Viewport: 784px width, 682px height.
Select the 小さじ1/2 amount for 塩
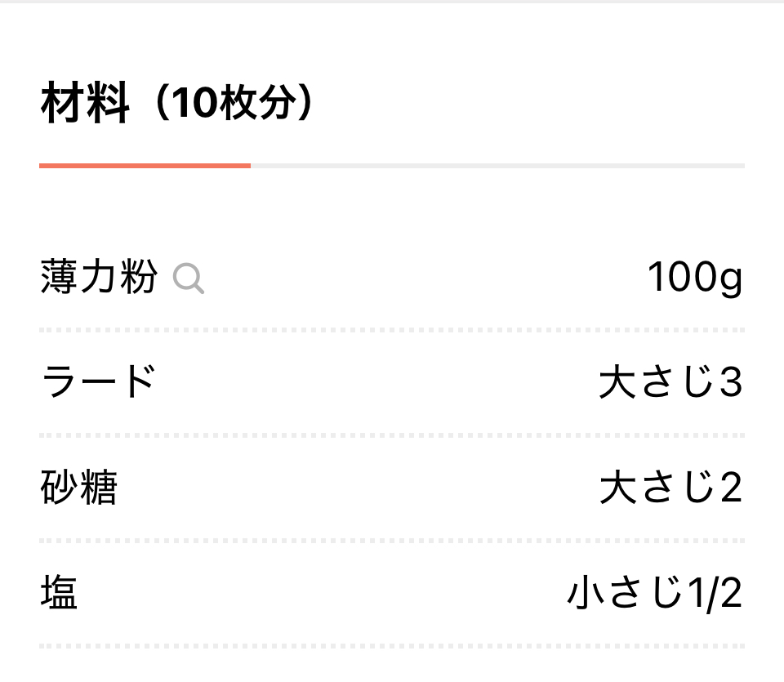[654, 593]
